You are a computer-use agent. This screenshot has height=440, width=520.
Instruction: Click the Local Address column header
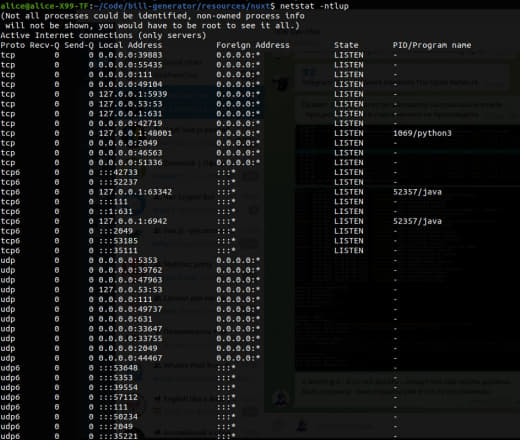[x=130, y=45]
